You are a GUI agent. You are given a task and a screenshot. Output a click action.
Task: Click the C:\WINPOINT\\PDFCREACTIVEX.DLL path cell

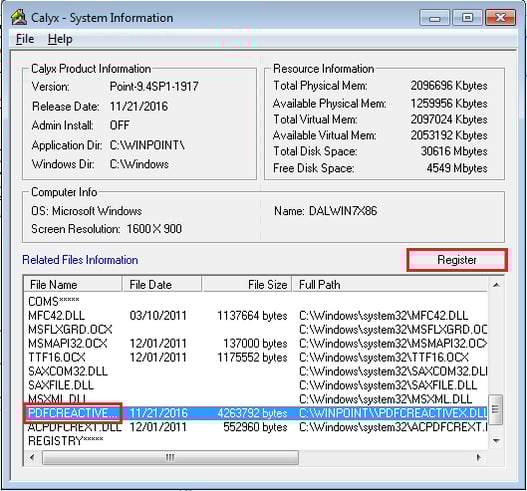393,413
